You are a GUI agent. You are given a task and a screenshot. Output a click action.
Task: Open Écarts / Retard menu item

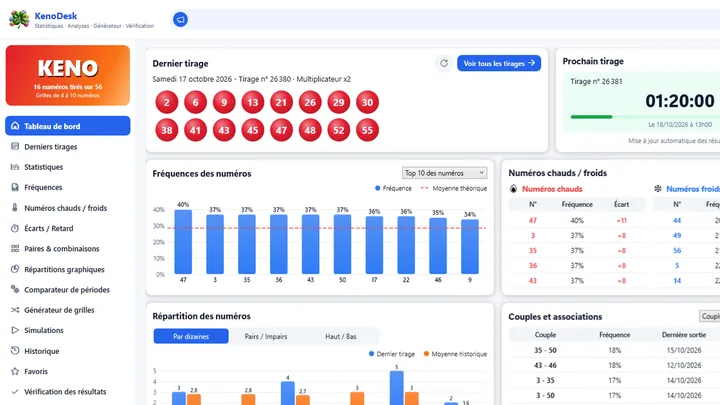pyautogui.click(x=68, y=228)
